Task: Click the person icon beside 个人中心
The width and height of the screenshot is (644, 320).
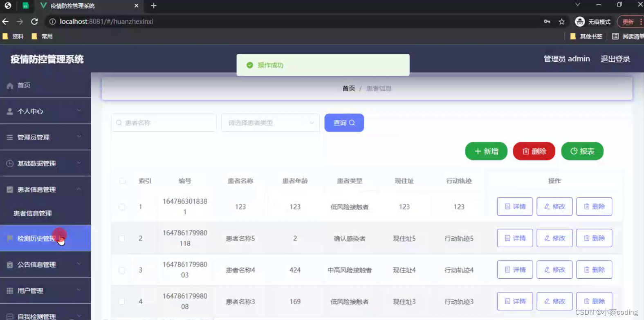Action: coord(10,111)
